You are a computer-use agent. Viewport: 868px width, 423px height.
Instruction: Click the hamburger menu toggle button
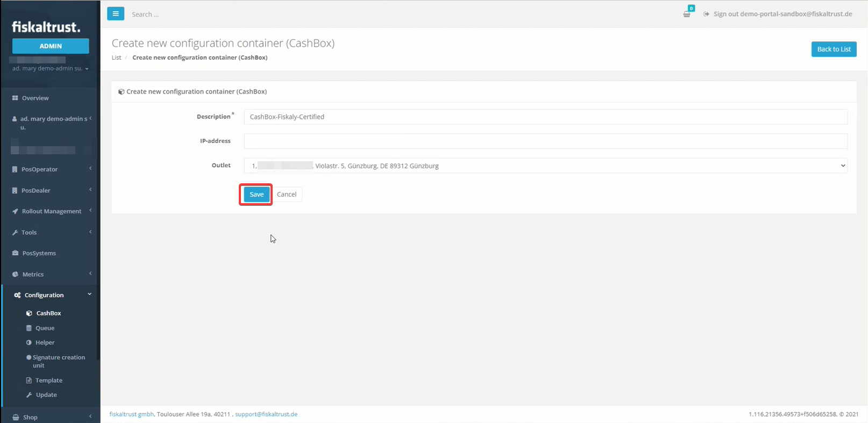click(116, 13)
